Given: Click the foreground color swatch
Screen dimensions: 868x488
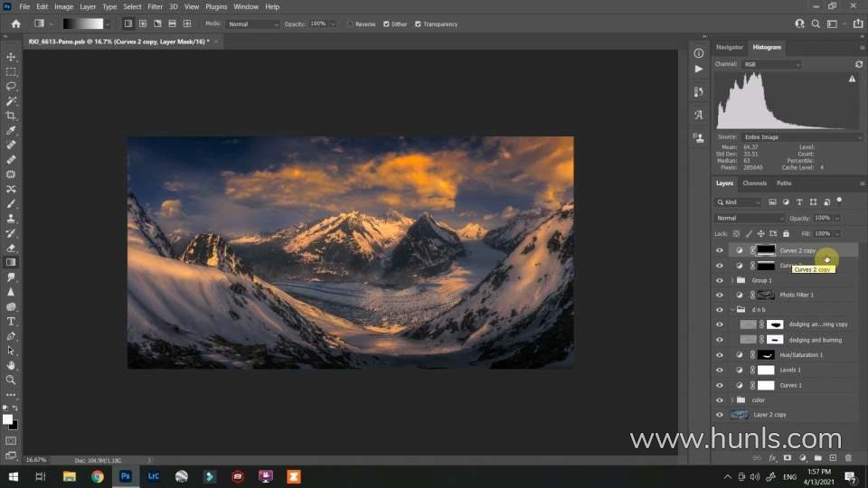Looking at the screenshot, I should [x=8, y=419].
